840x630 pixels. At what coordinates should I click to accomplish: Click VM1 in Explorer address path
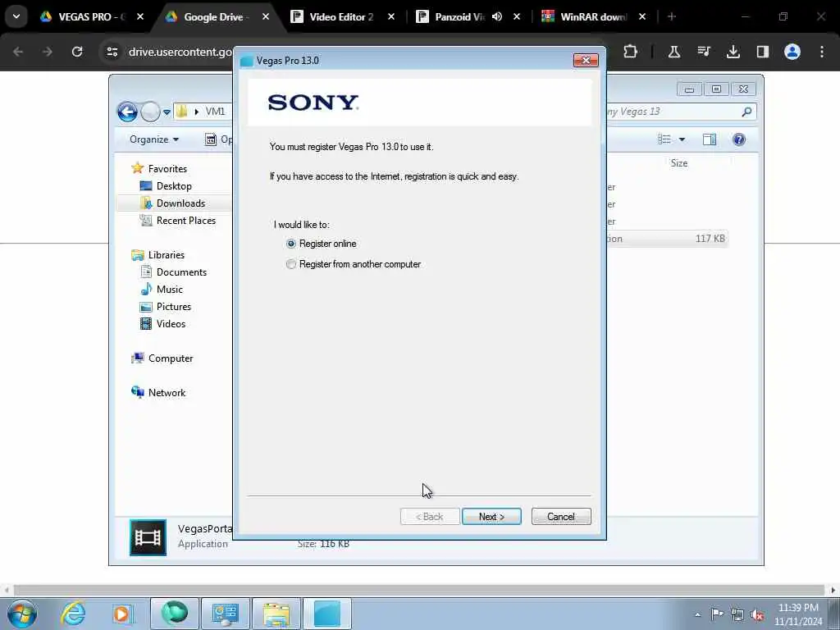tap(215, 112)
